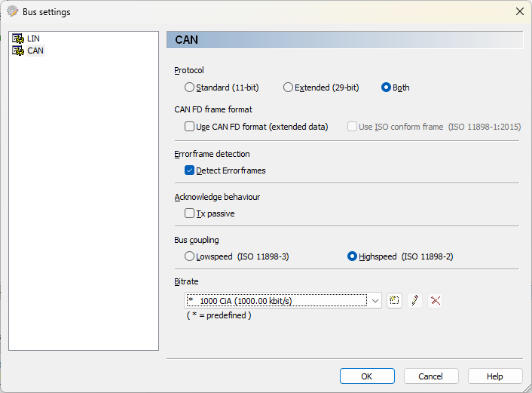This screenshot has width=532, height=393.
Task: Toggle the Tx passive checkbox
Action: 190,213
